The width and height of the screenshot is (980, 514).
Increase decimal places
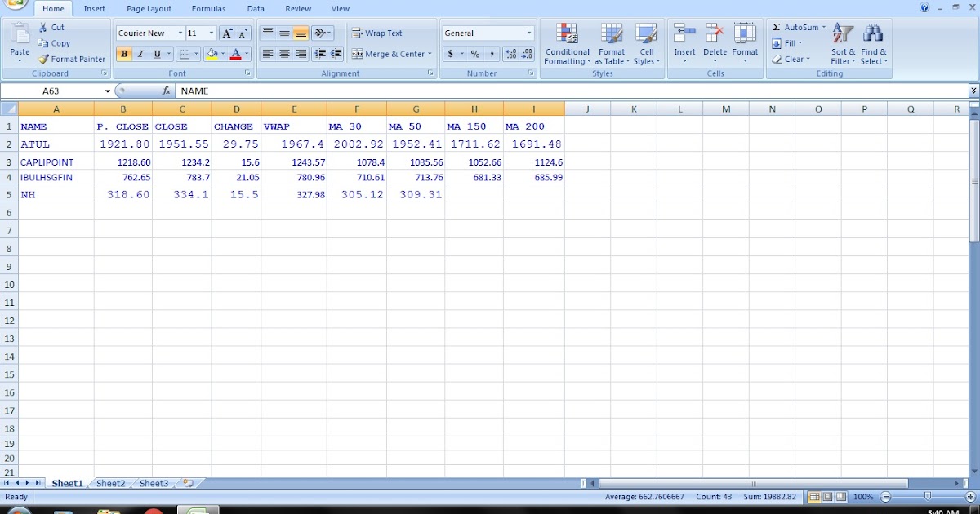pos(510,54)
